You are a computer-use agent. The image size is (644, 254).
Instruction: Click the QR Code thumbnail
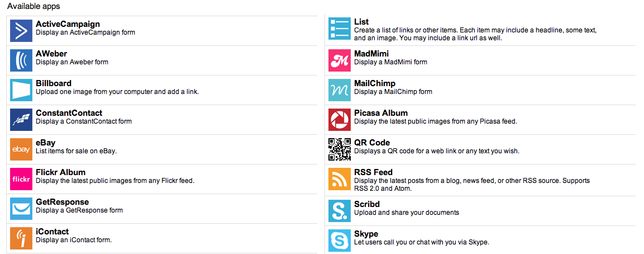(340, 149)
